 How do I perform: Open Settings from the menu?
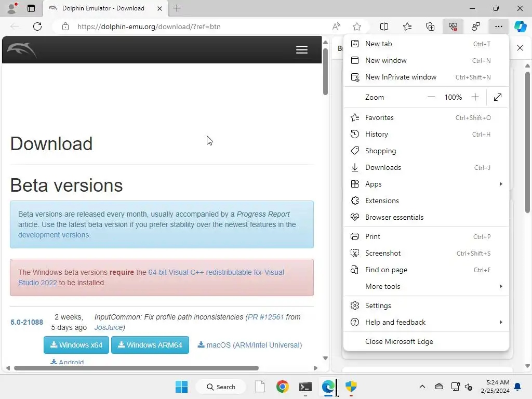click(x=426, y=305)
